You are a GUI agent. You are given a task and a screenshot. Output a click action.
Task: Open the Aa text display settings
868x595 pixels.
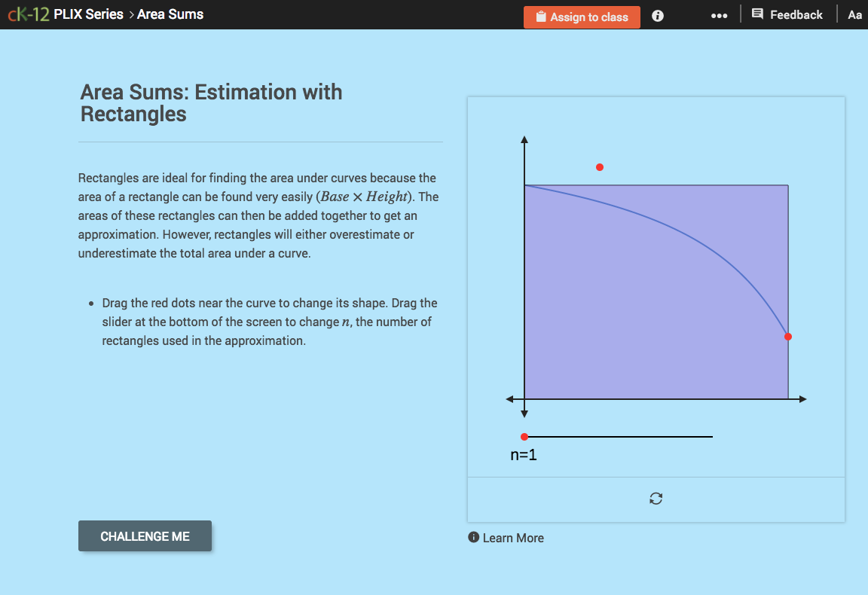click(x=854, y=14)
